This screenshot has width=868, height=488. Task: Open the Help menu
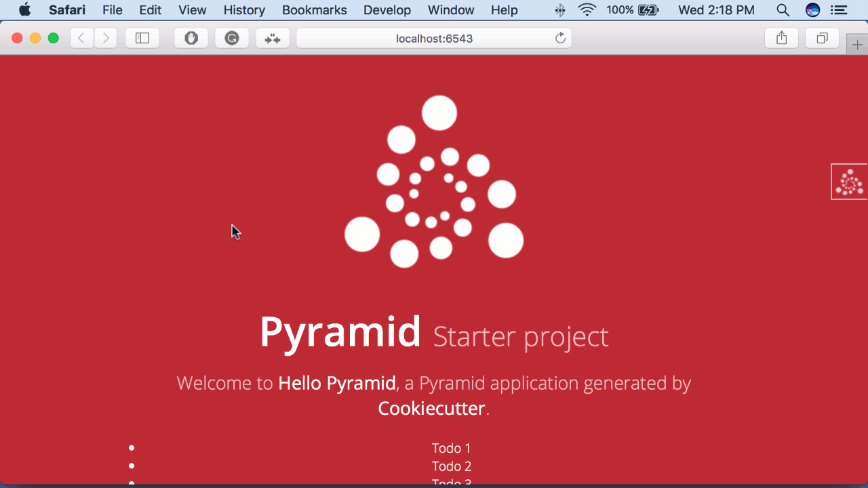click(505, 10)
